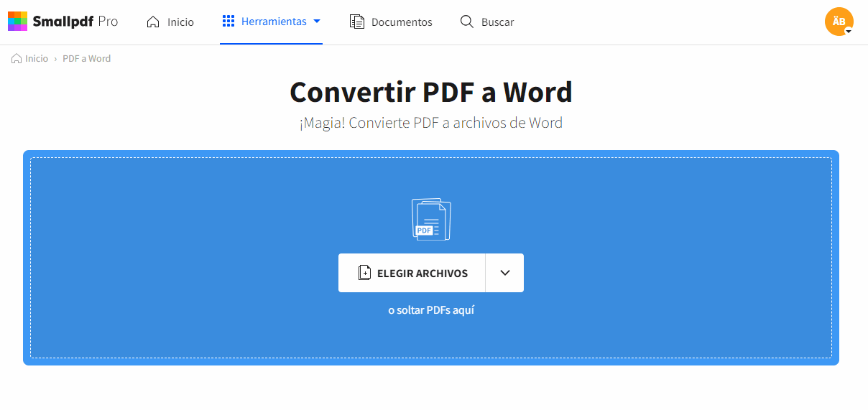Open the ÄB user account avatar

click(839, 22)
